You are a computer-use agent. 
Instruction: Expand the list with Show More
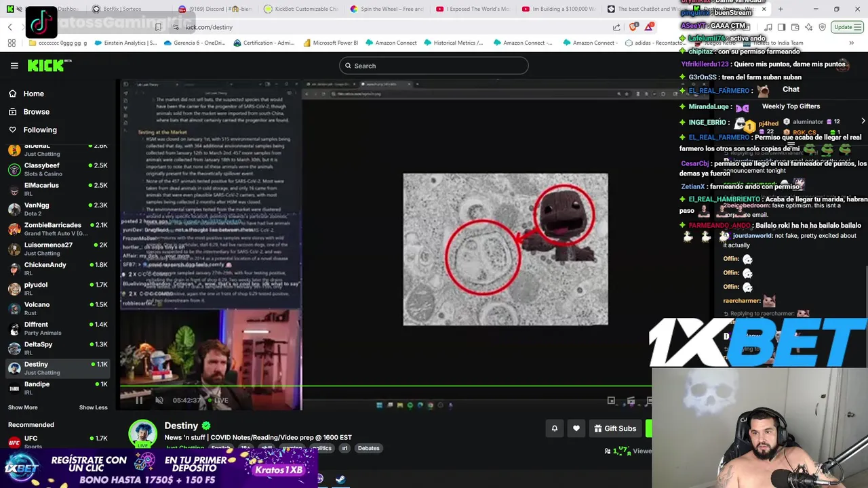click(x=22, y=407)
